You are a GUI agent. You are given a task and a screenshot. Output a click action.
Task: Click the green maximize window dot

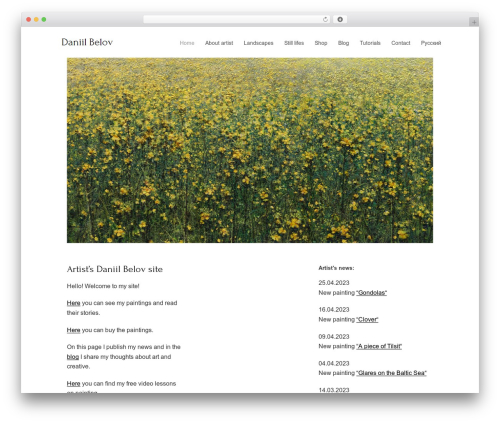44,20
